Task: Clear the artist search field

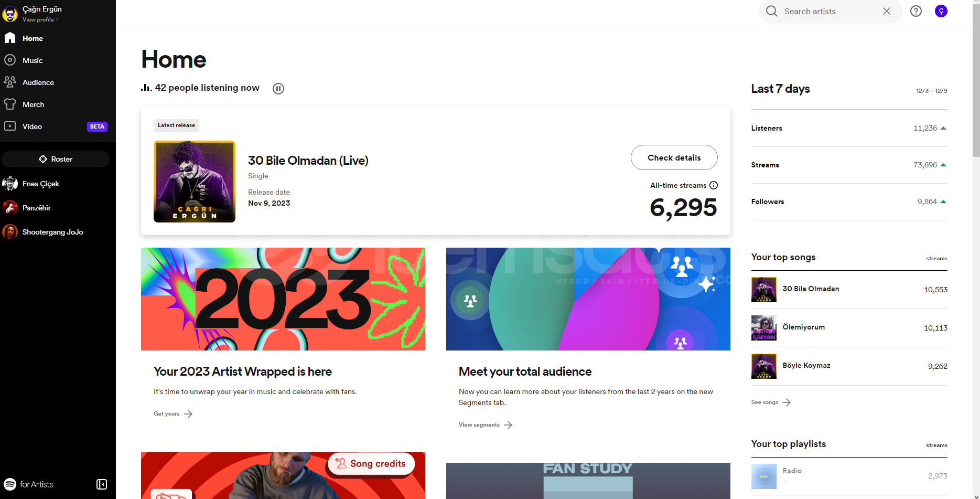Action: pos(887,11)
